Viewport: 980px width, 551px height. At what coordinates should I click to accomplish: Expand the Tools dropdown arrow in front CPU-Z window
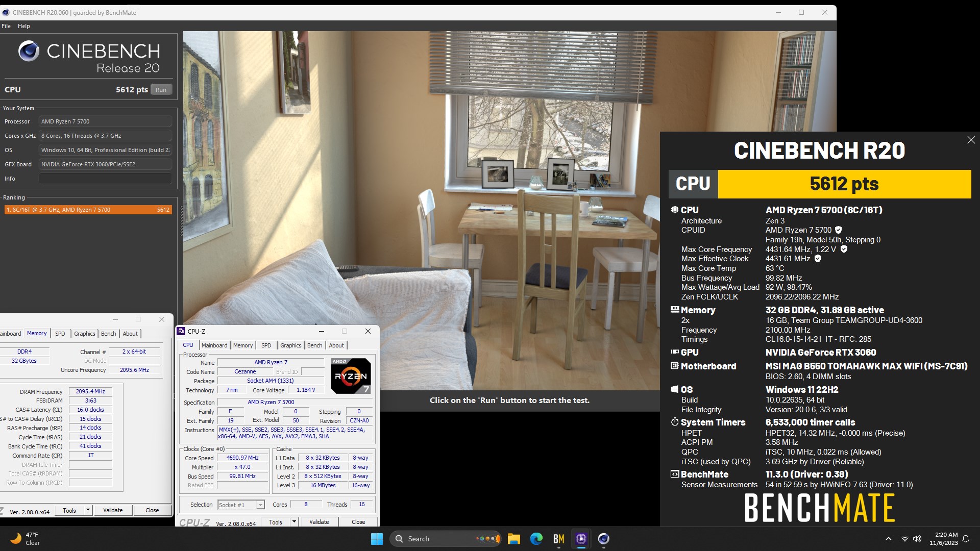click(294, 522)
